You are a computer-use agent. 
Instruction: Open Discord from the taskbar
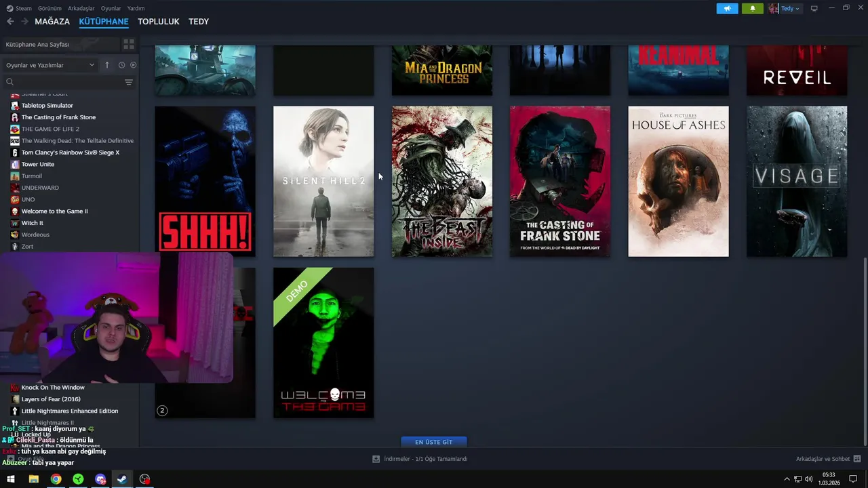100,479
